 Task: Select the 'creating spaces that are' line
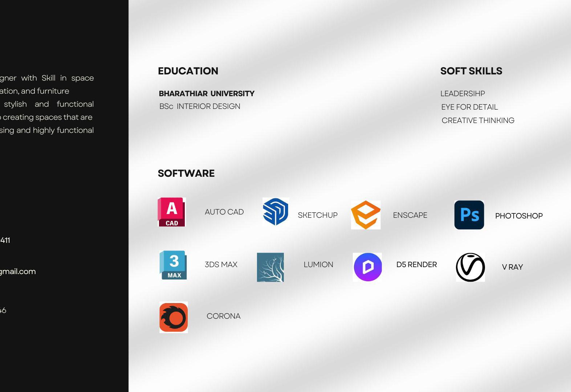point(46,117)
